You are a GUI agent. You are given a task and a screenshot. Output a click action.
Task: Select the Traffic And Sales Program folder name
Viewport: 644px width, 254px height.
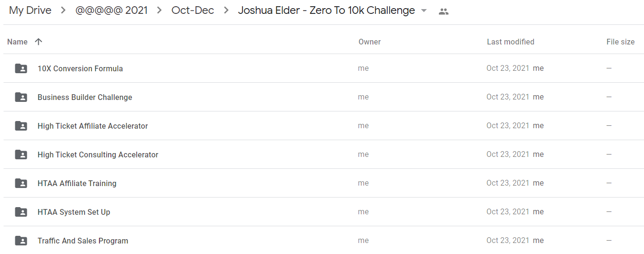pos(83,241)
